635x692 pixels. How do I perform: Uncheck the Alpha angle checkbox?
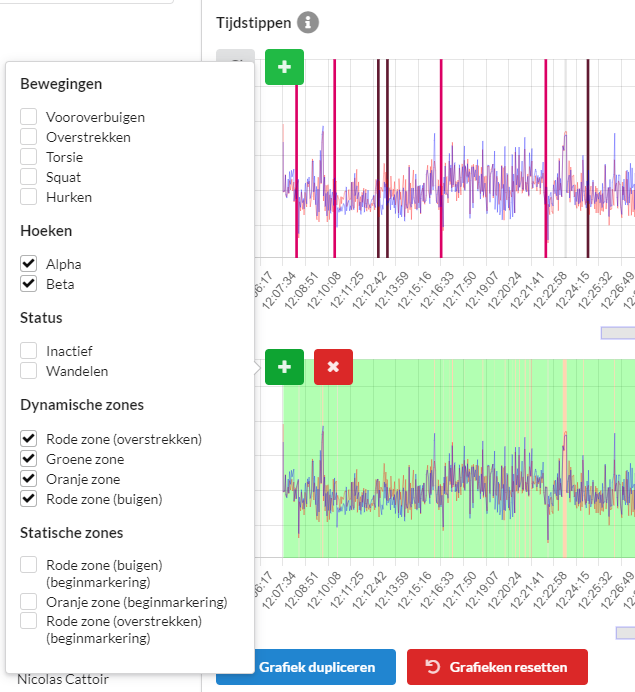[x=29, y=264]
